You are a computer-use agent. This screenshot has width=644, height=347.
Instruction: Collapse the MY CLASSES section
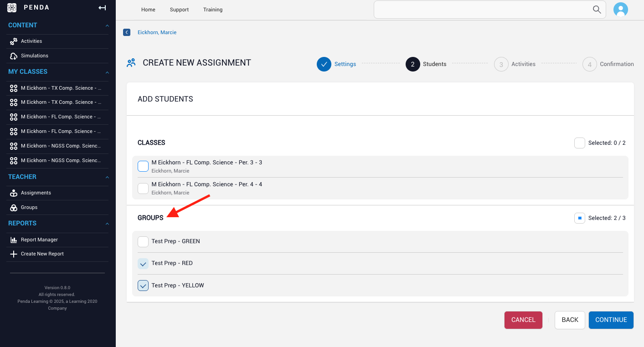107,72
